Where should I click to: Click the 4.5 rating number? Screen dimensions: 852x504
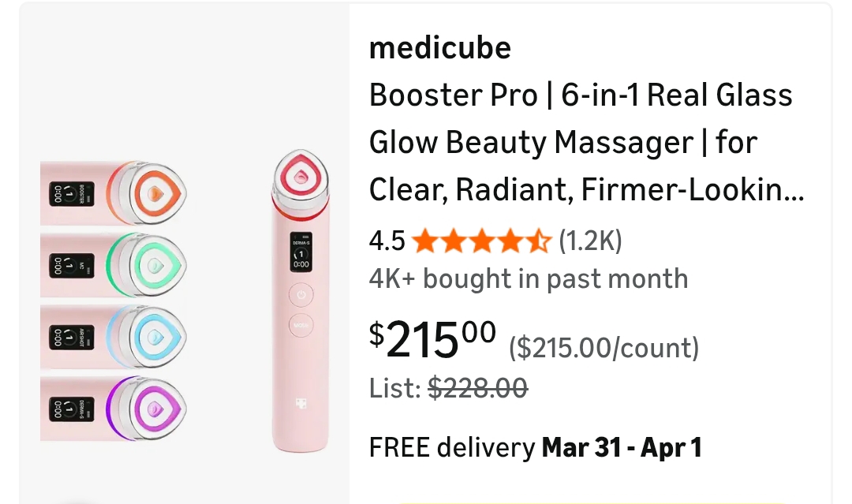[x=387, y=241]
